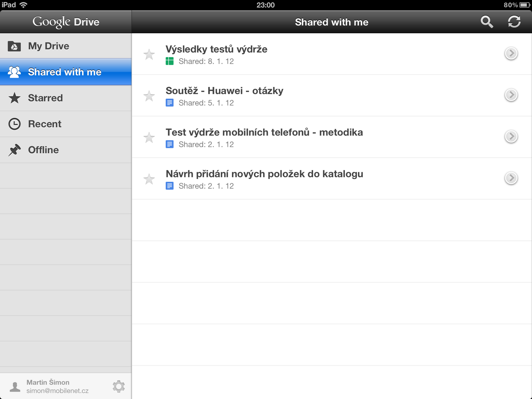Image resolution: width=532 pixels, height=399 pixels.
Task: Open Recent files via clock icon
Action: pos(14,124)
